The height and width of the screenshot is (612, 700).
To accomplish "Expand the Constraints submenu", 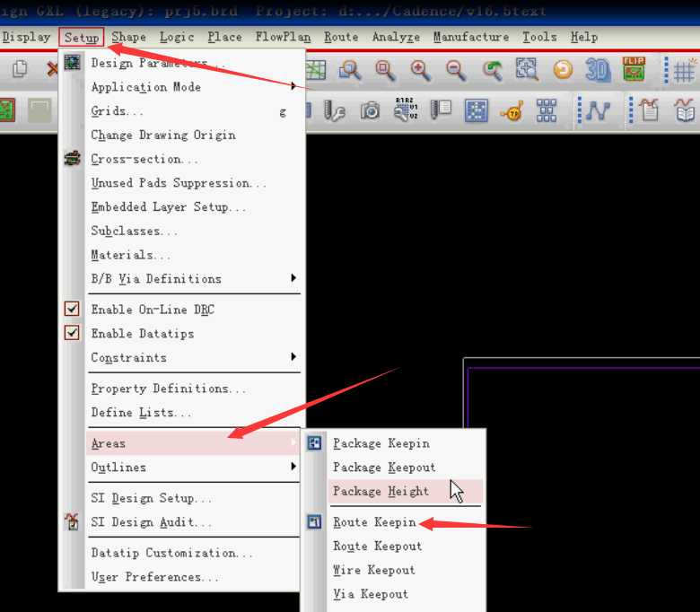I will pyautogui.click(x=193, y=357).
